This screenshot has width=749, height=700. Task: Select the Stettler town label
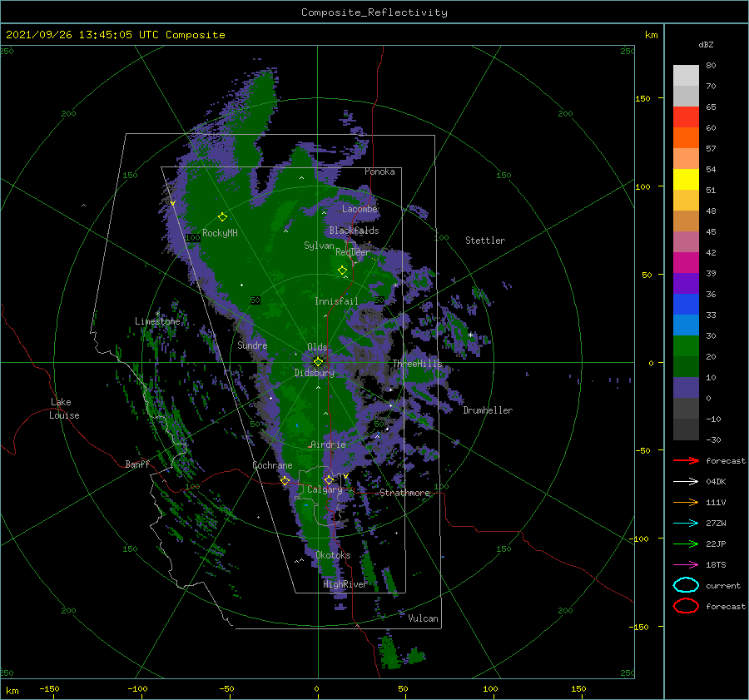[x=485, y=241]
